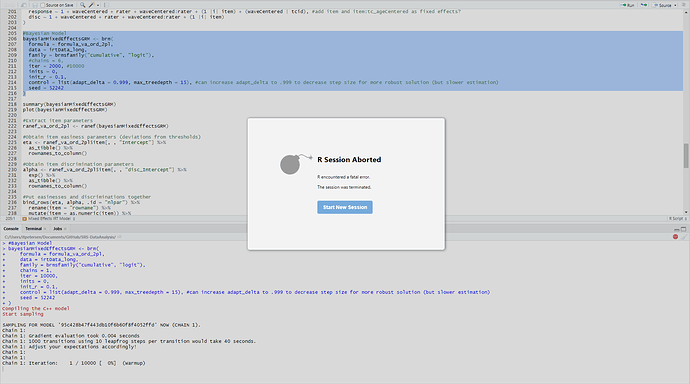Source the current script file

click(663, 5)
